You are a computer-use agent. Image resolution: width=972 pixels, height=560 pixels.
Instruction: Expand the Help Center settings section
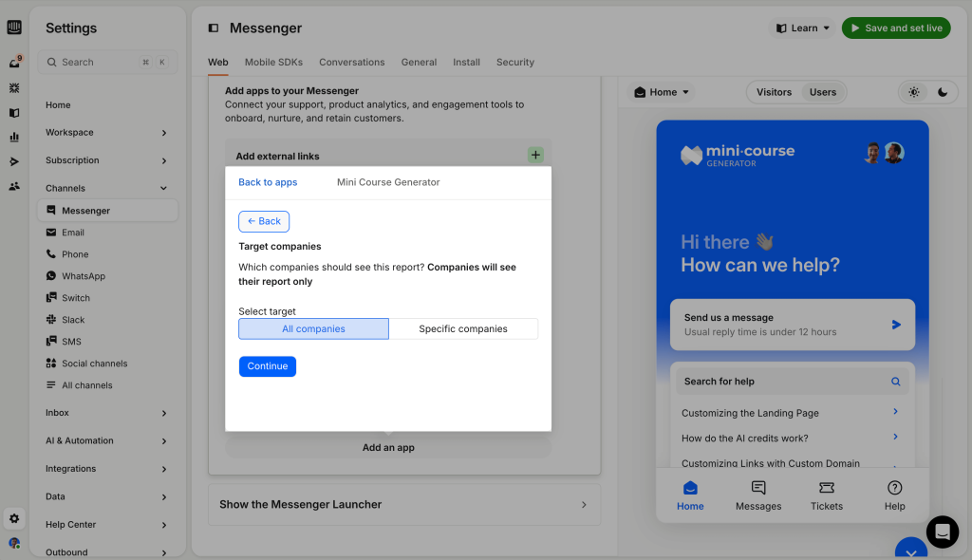[x=106, y=525]
